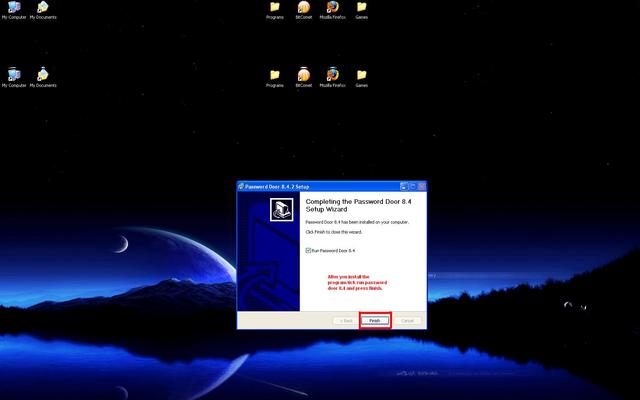
Task: Click the installer computer logo image
Action: [x=280, y=210]
